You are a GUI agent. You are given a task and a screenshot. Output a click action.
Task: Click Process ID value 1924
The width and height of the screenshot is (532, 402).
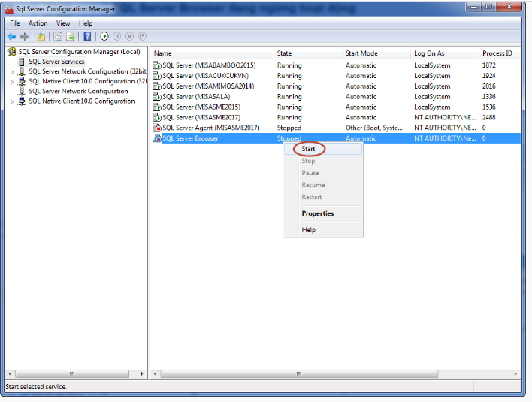489,76
